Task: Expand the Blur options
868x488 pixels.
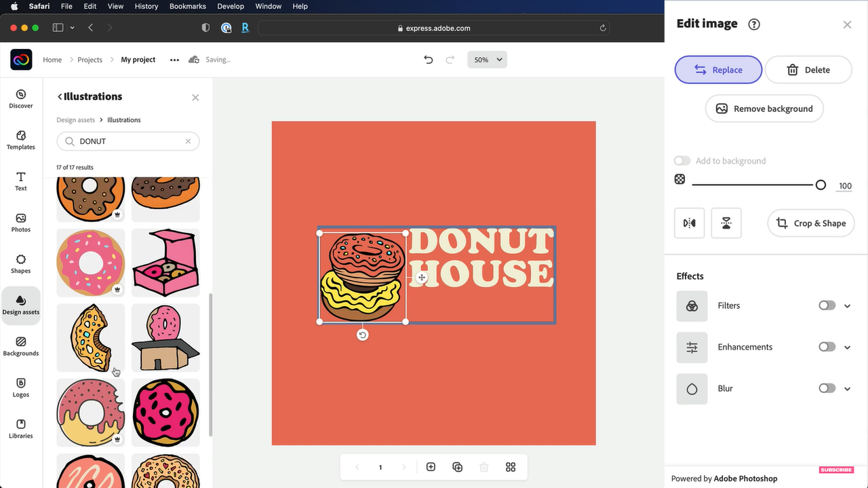Action: click(847, 389)
